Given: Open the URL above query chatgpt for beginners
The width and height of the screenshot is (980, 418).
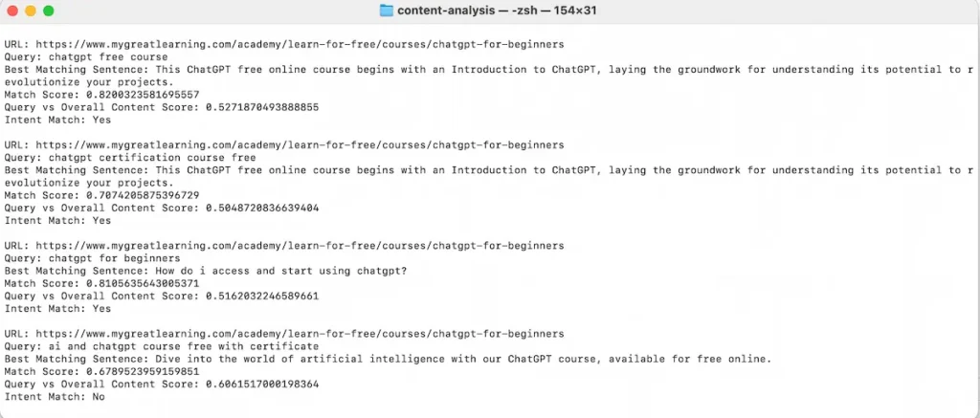Looking at the screenshot, I should 300,246.
